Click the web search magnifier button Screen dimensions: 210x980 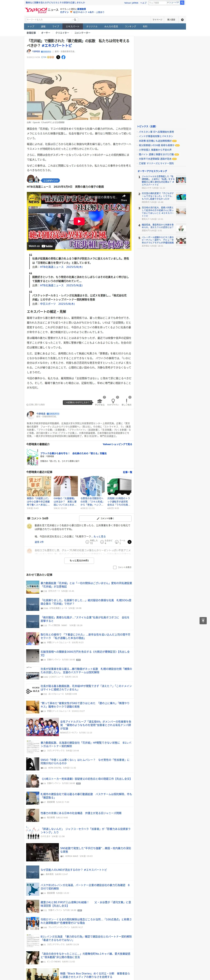(182, 3)
